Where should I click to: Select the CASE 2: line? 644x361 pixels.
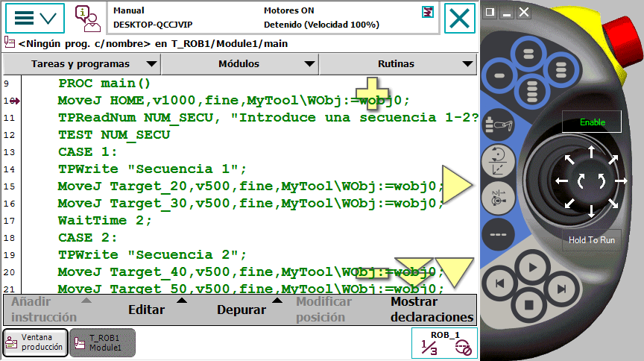pyautogui.click(x=87, y=239)
